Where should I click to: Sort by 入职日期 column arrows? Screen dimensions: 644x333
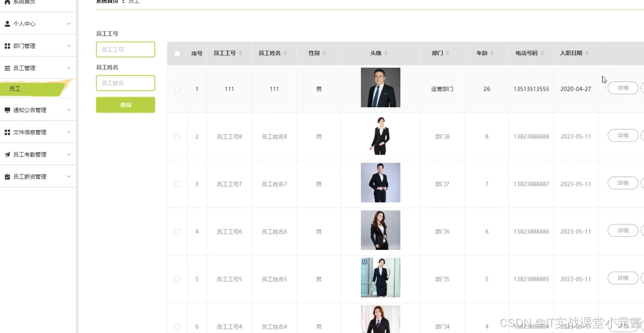[x=586, y=53]
